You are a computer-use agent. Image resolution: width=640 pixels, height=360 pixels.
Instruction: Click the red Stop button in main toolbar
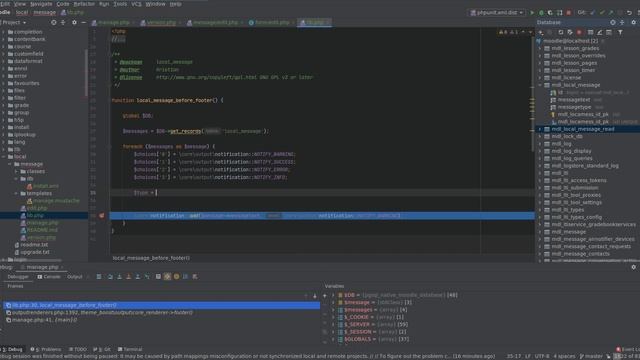coord(569,13)
